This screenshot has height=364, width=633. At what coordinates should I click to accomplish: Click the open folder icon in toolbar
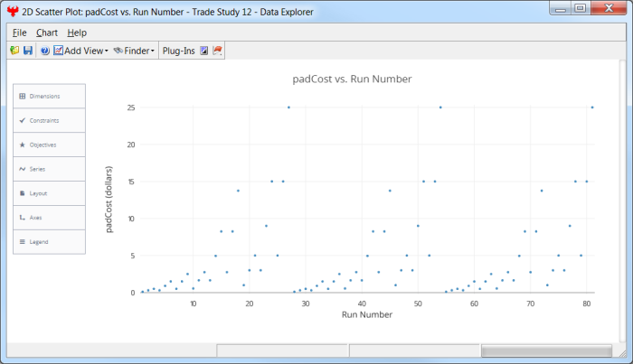coord(14,51)
